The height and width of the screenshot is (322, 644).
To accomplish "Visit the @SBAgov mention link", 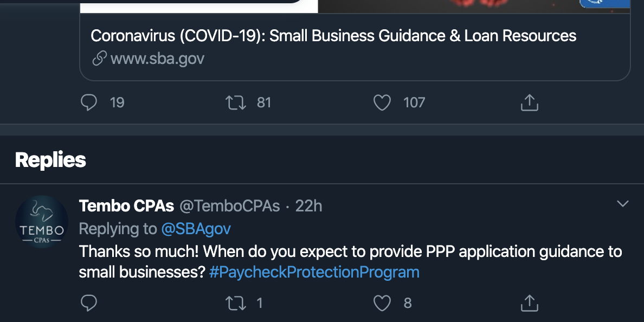I will pyautogui.click(x=196, y=229).
